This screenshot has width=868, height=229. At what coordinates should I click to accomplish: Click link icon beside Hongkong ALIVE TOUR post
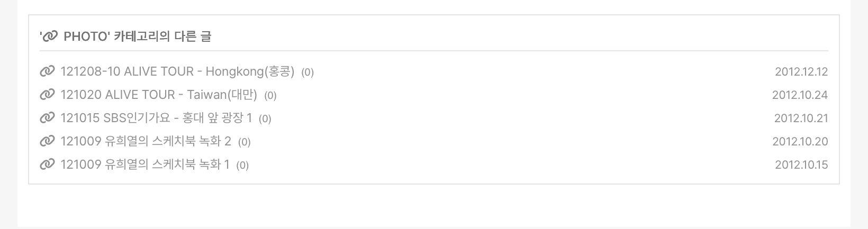tap(47, 71)
